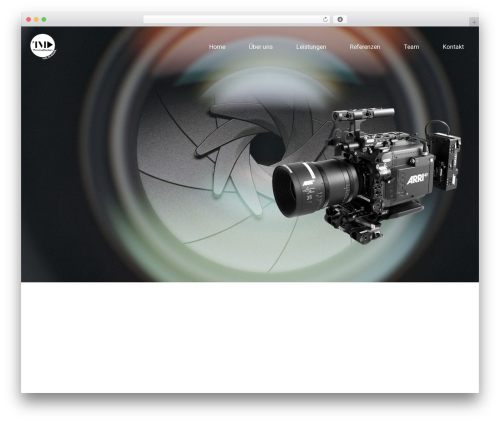This screenshot has width=500, height=423.
Task: Maximize window with green button
Action: [44, 20]
